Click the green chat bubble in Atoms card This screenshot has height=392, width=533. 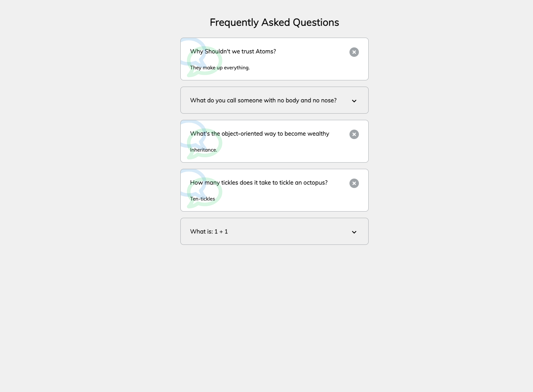point(205,62)
